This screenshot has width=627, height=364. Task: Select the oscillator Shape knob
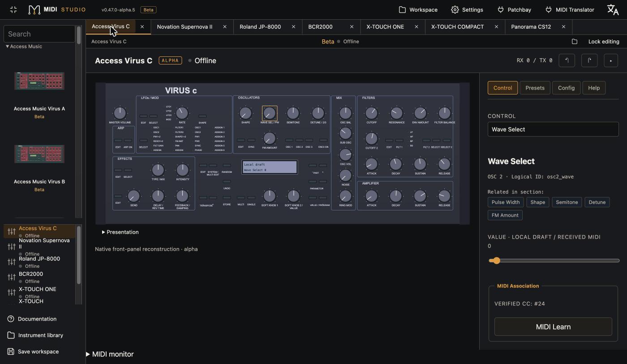(x=245, y=113)
